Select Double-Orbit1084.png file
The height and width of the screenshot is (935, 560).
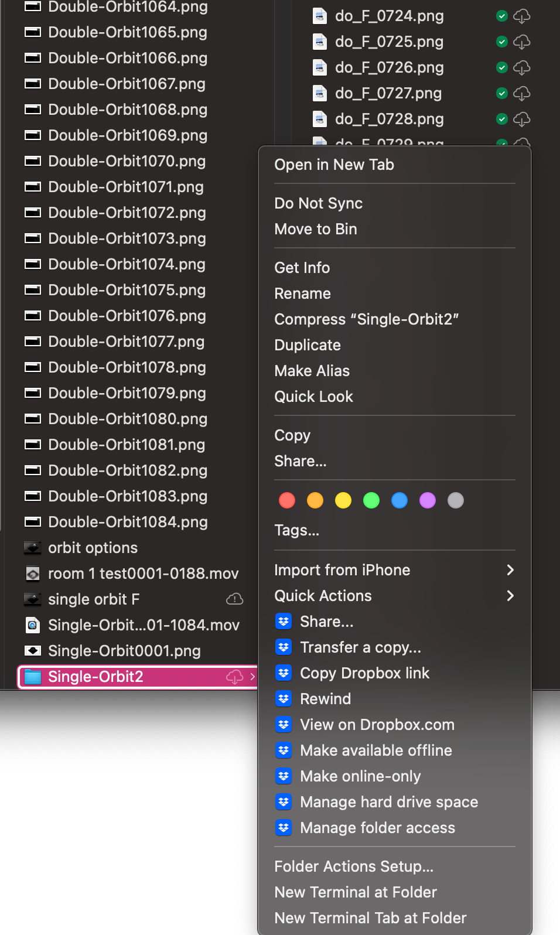tap(127, 522)
